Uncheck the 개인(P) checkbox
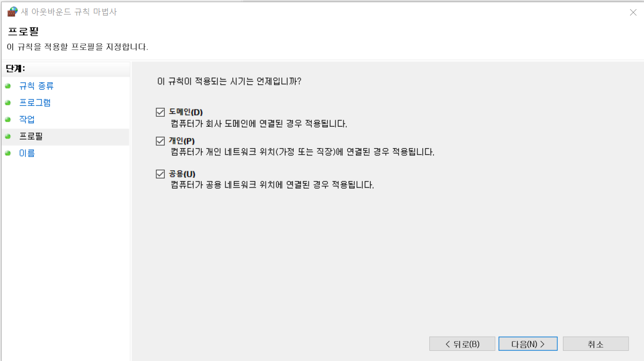644x361 pixels. [159, 141]
